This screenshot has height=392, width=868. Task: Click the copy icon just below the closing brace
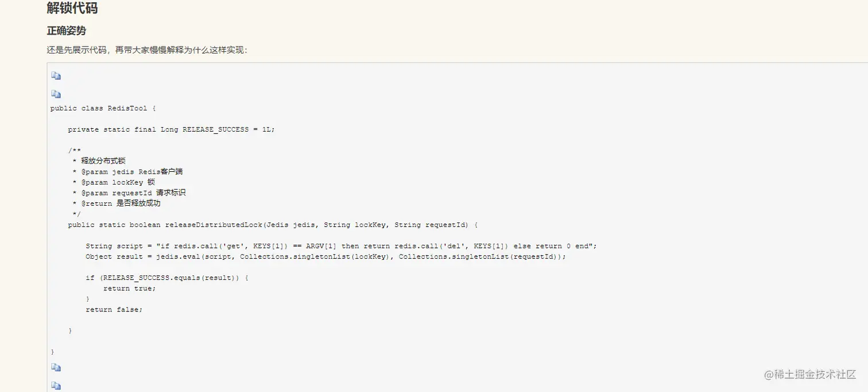point(56,367)
